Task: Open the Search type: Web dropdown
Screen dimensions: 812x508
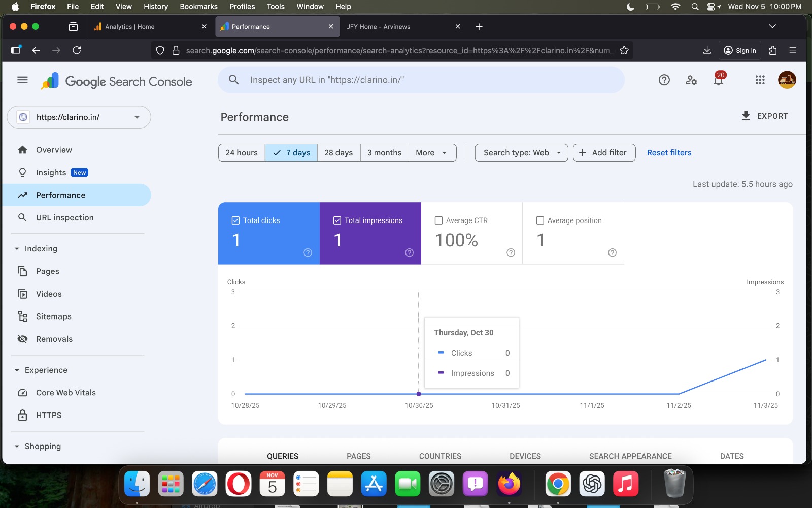Action: 521,153
